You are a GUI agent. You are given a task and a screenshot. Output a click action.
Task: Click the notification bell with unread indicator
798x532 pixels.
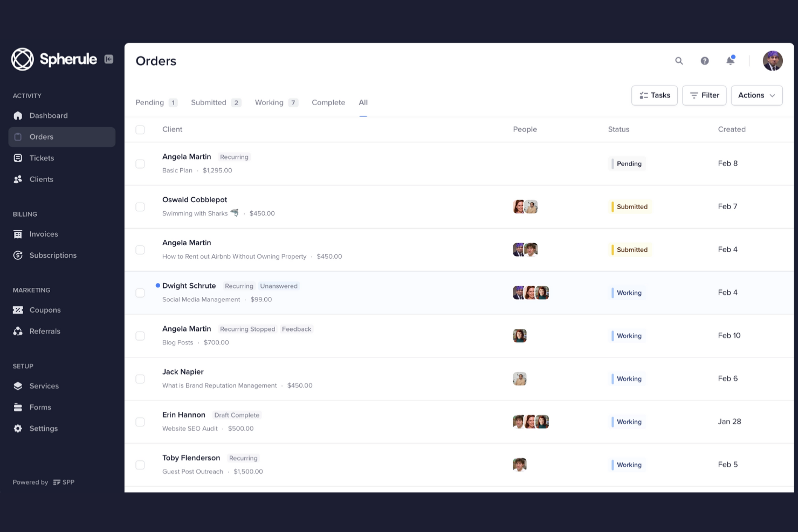731,61
